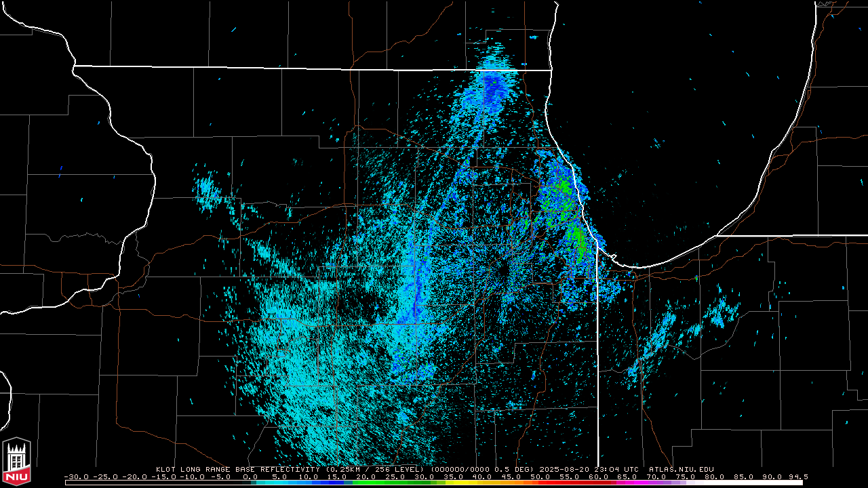This screenshot has width=868, height=488.
Task: Click the '15.0' scale label
Action: [338, 476]
